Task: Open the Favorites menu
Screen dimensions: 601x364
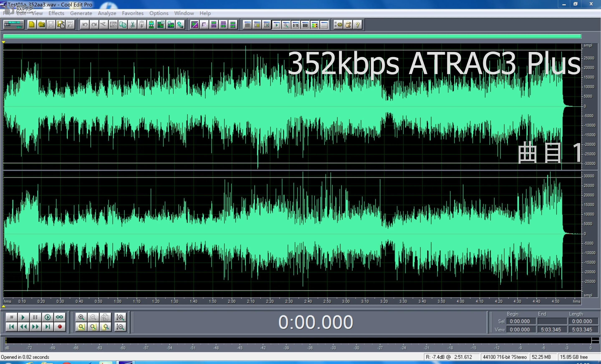Action: click(133, 13)
